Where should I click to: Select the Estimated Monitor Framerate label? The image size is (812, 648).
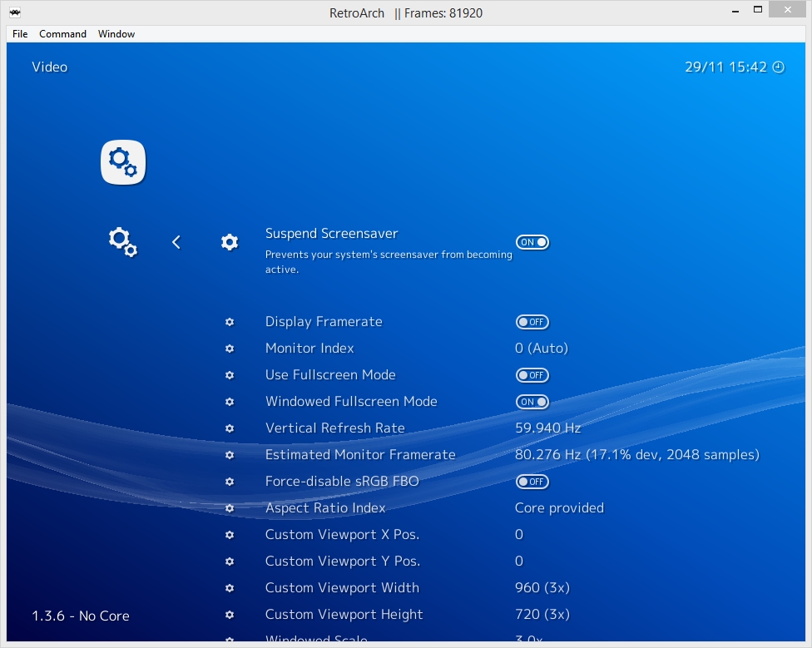point(360,454)
